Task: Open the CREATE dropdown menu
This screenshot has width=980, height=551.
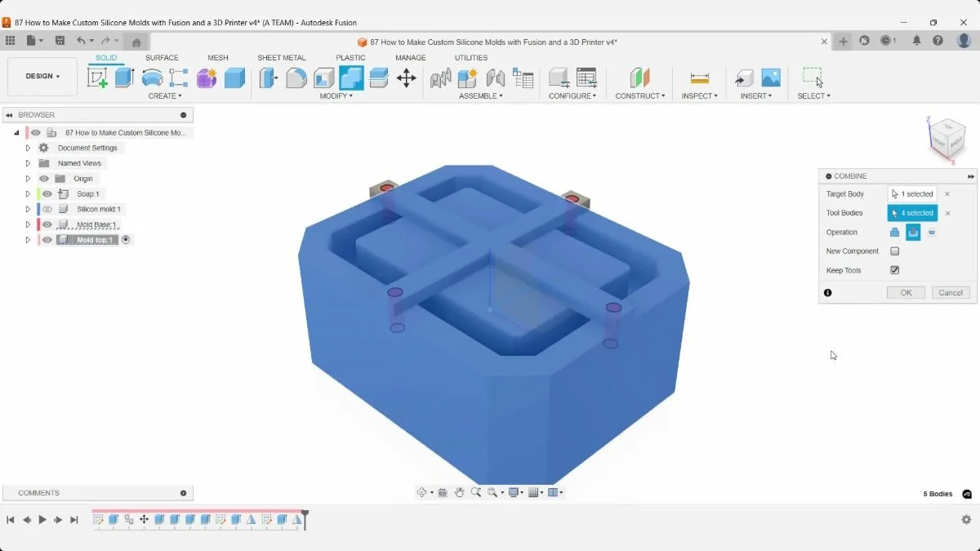Action: tap(165, 96)
